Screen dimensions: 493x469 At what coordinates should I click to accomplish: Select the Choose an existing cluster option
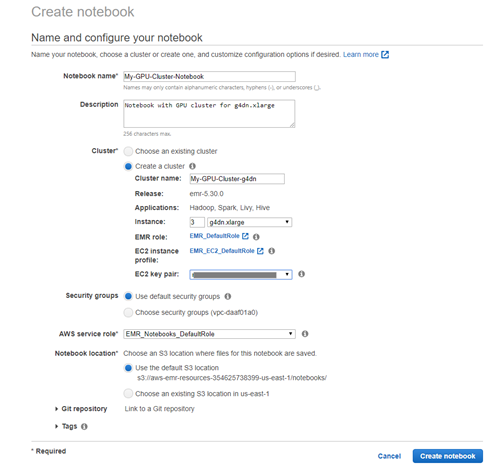click(128, 151)
